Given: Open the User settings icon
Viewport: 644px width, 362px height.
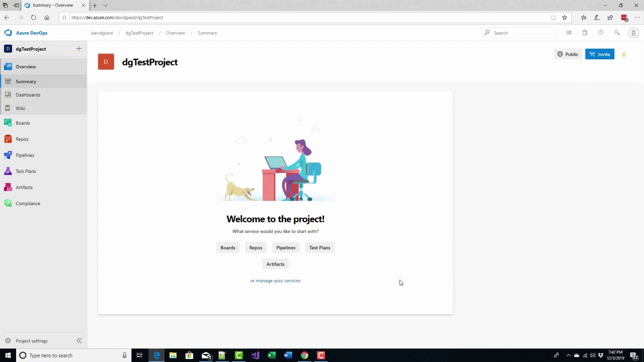Looking at the screenshot, I should click(x=617, y=33).
